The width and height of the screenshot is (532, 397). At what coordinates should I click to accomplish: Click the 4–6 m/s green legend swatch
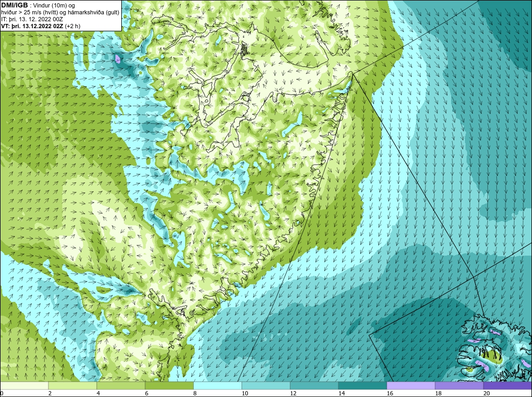[x=121, y=386]
